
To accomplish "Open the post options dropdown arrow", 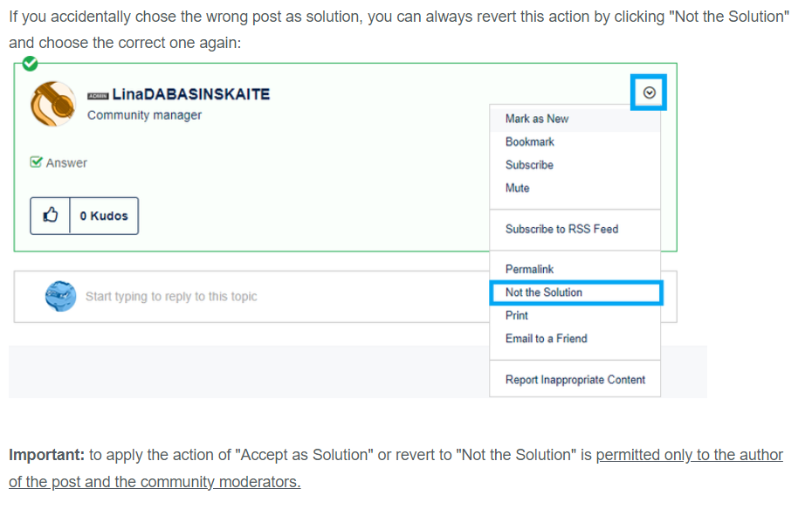I will 649,93.
